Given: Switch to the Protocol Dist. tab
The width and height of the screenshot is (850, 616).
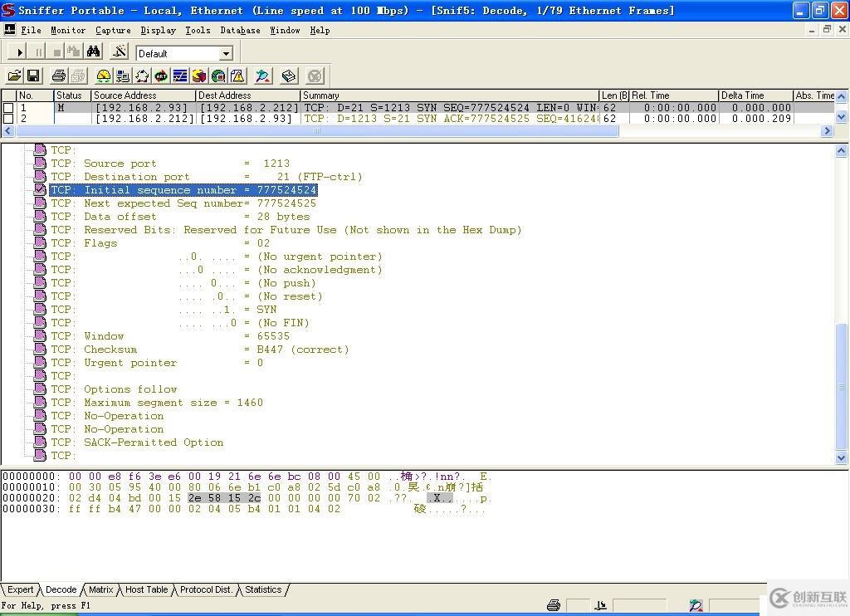Looking at the screenshot, I should point(206,589).
